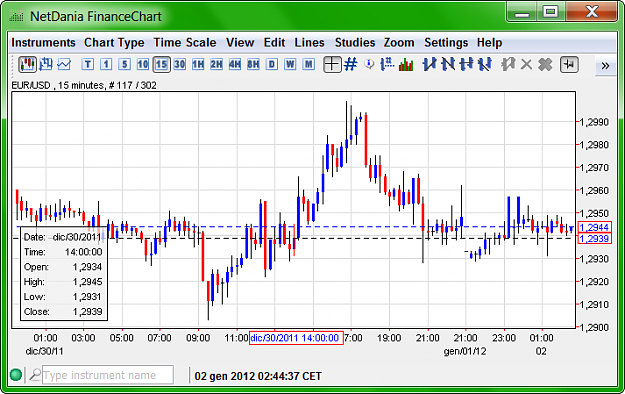The width and height of the screenshot is (625, 394).
Task: Set time scale to 2H
Action: click(x=216, y=64)
